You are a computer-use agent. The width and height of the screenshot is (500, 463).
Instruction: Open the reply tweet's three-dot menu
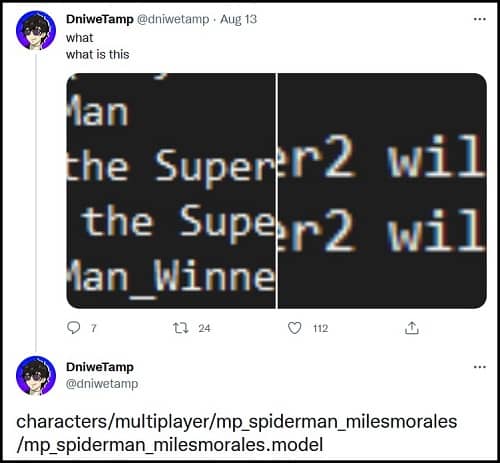(480, 367)
